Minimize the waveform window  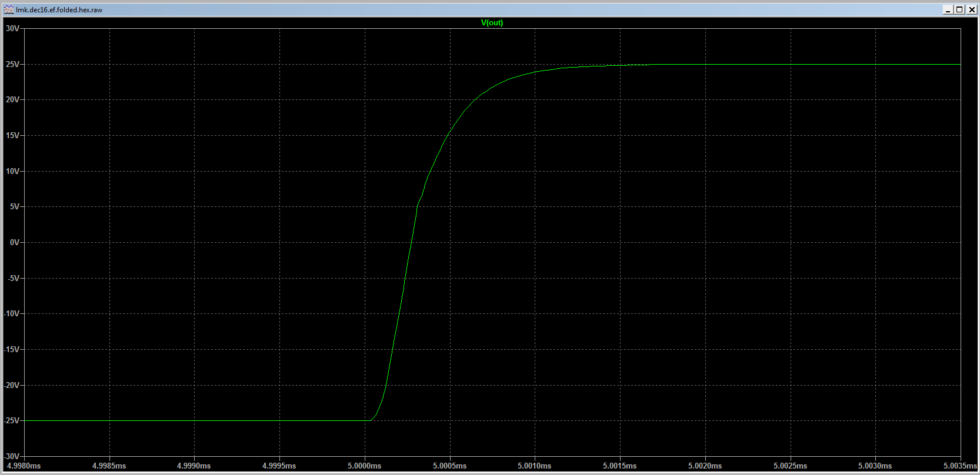[x=948, y=9]
